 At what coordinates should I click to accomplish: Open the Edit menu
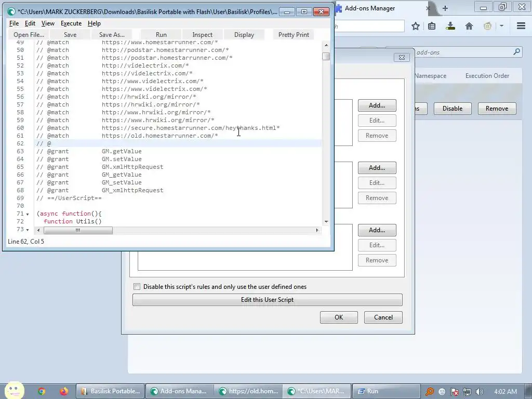pyautogui.click(x=30, y=23)
